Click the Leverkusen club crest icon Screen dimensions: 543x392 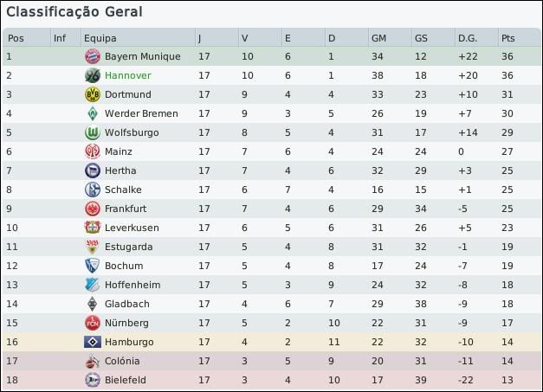coord(92,228)
